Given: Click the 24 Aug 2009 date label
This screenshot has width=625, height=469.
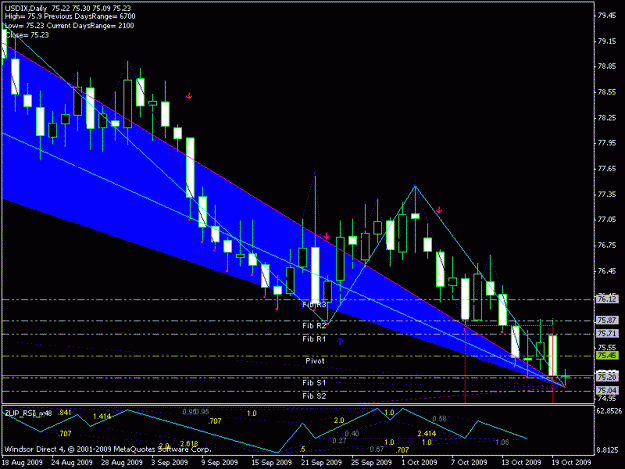Looking at the screenshot, I should pos(72,462).
